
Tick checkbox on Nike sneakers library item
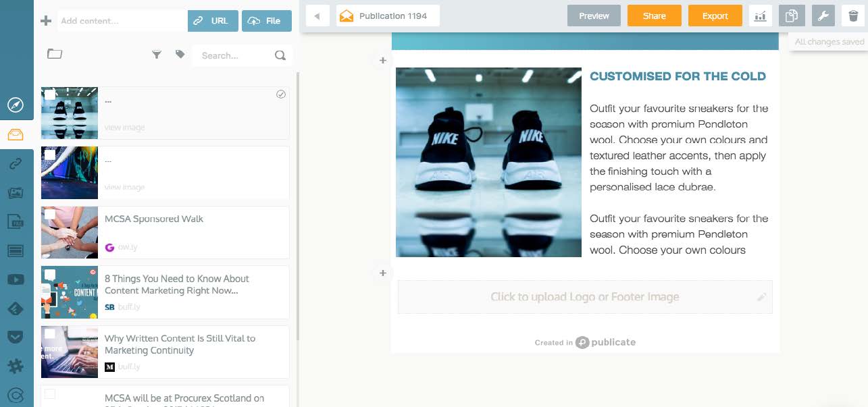pos(50,95)
